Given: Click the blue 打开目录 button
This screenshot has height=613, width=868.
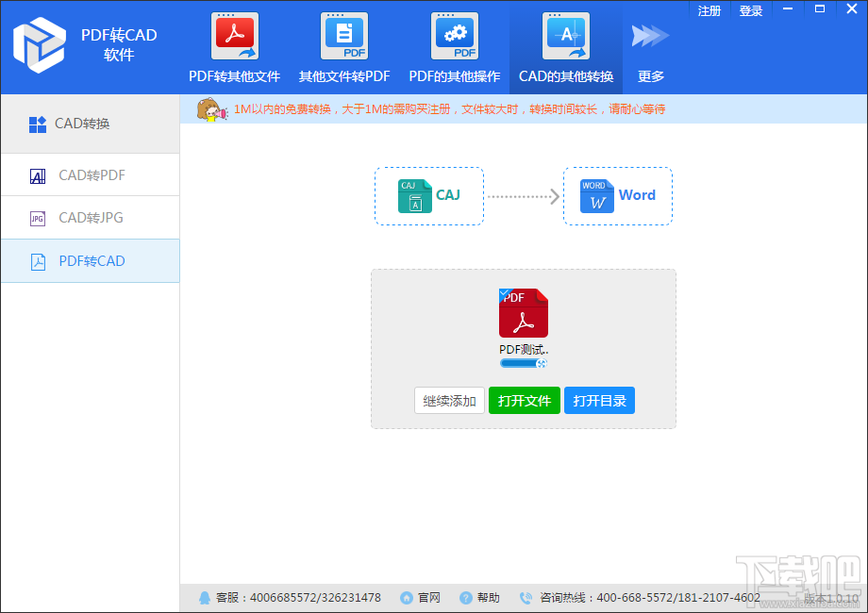Looking at the screenshot, I should 599,401.
